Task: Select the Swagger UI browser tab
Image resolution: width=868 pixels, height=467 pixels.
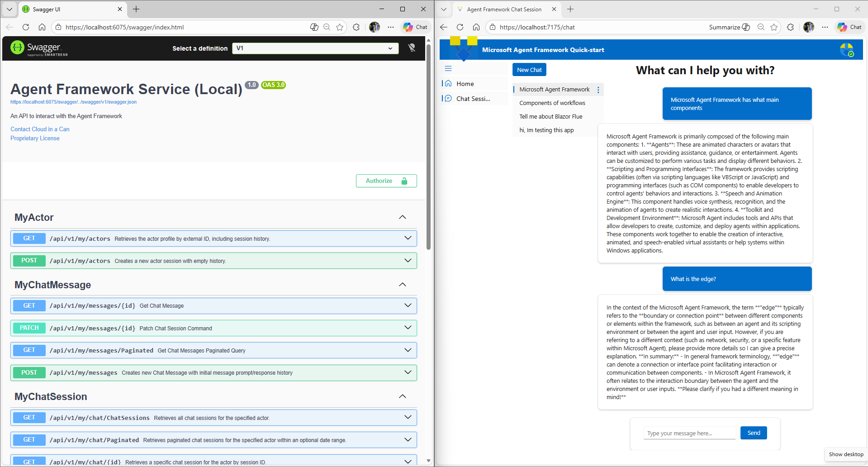Action: click(x=72, y=9)
